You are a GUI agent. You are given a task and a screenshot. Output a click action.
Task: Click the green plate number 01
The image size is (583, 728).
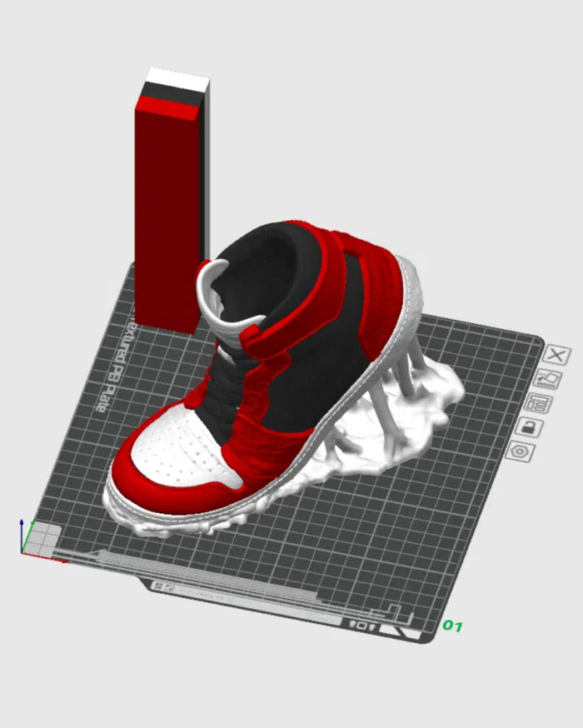point(452,625)
